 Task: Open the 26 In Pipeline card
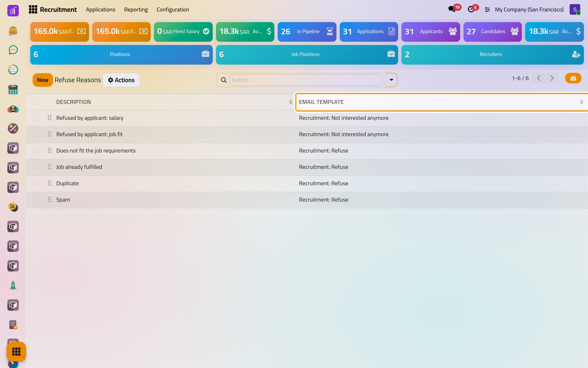(x=307, y=32)
